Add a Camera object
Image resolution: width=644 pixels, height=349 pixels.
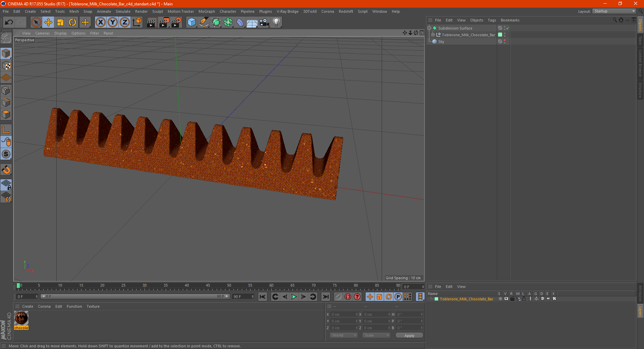(264, 22)
